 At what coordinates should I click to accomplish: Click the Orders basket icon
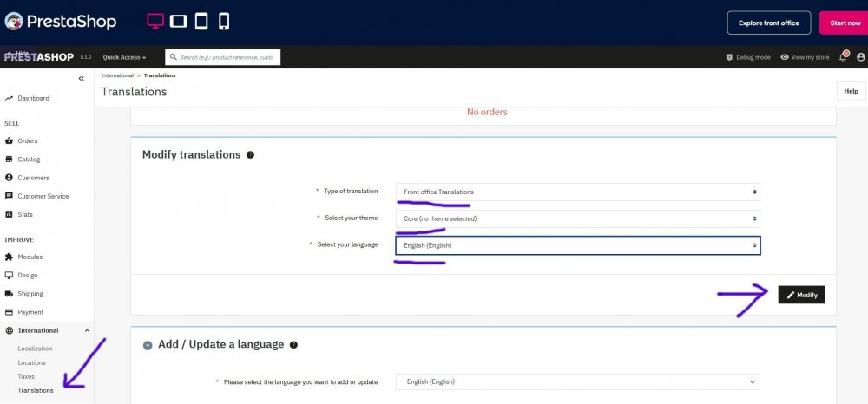9,141
